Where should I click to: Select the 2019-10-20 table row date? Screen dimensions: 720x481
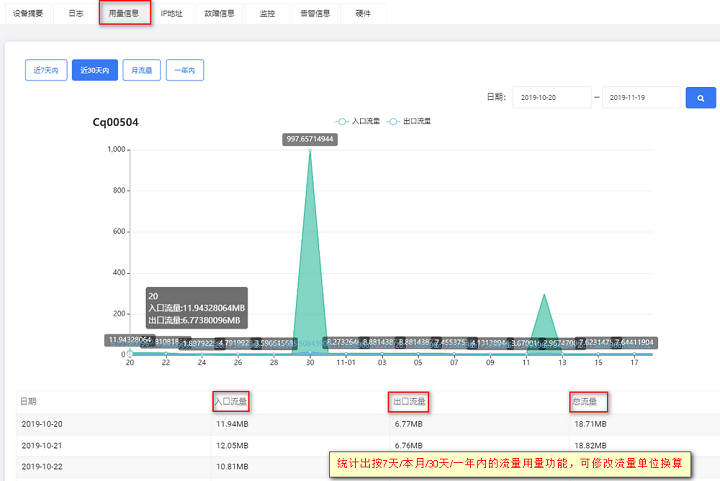click(42, 424)
